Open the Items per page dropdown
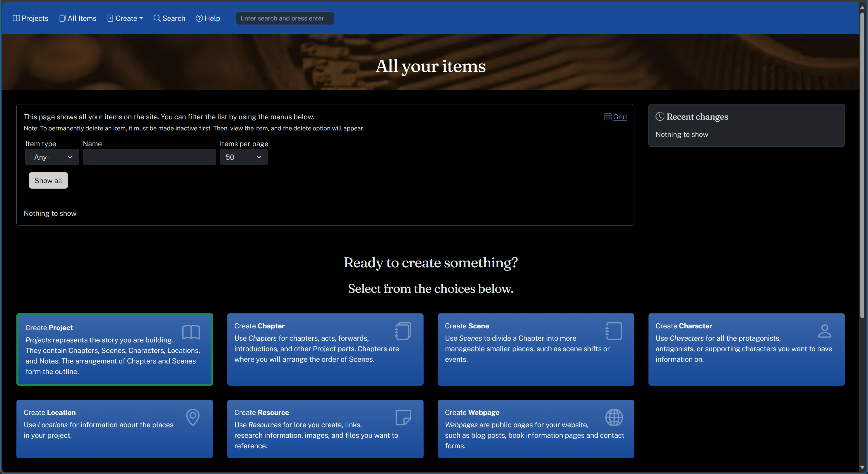The image size is (868, 474). (x=244, y=157)
